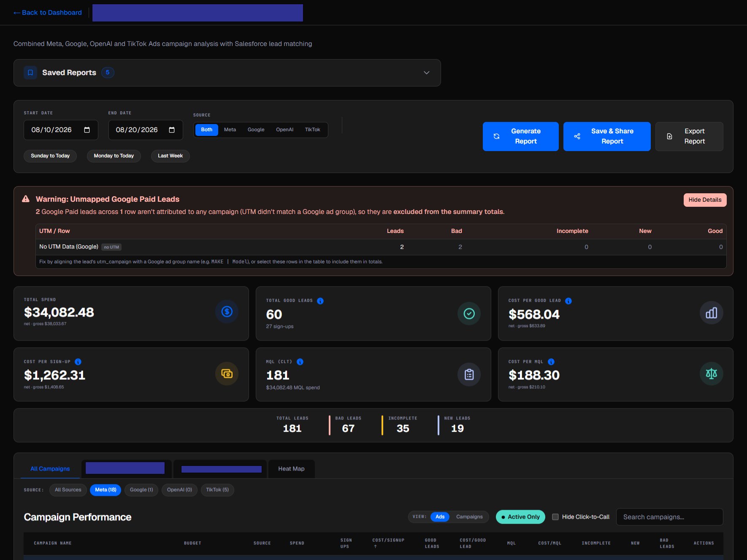Click the Monday to Today preset
Image resolution: width=747 pixels, height=560 pixels.
114,156
